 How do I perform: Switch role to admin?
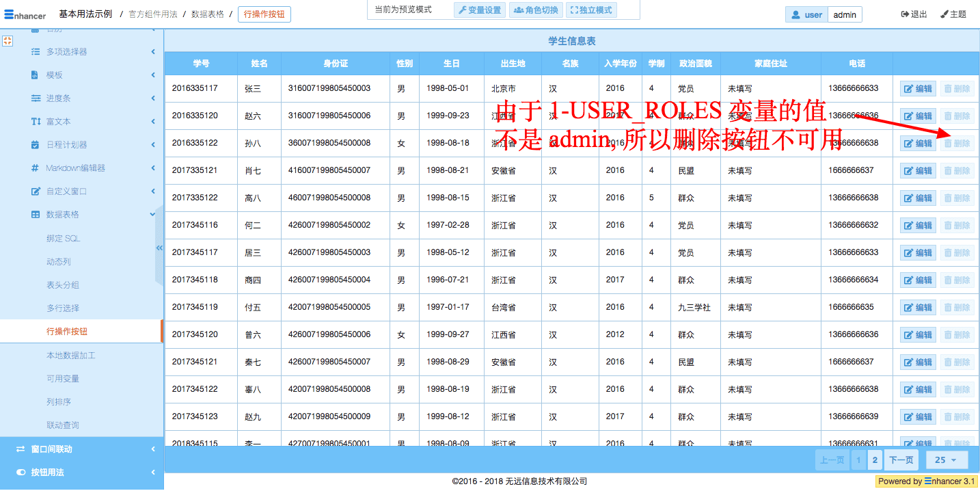(845, 14)
